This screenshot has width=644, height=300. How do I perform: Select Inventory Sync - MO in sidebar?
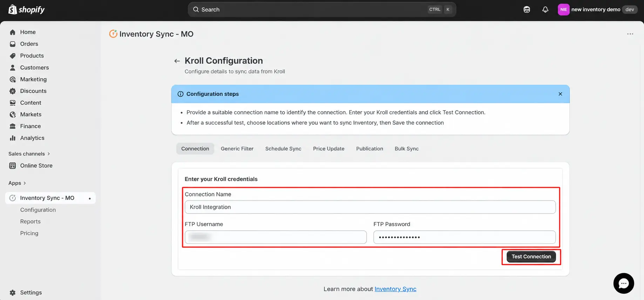click(x=50, y=198)
